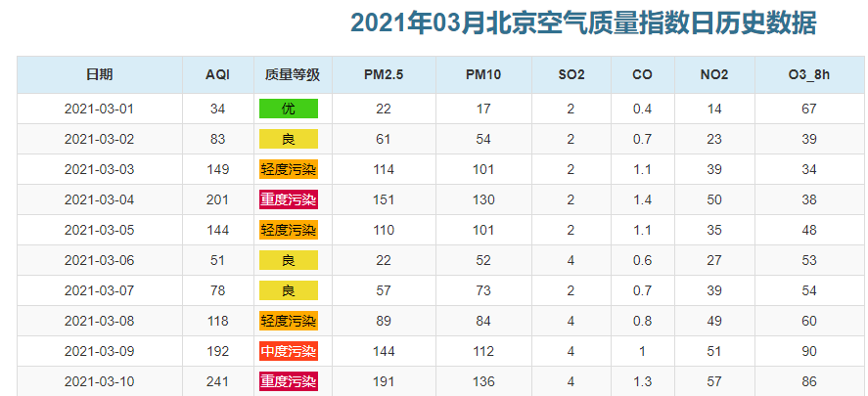Click PM10 value 136 on 2021-03-10
868x396 pixels.
pyautogui.click(x=483, y=382)
